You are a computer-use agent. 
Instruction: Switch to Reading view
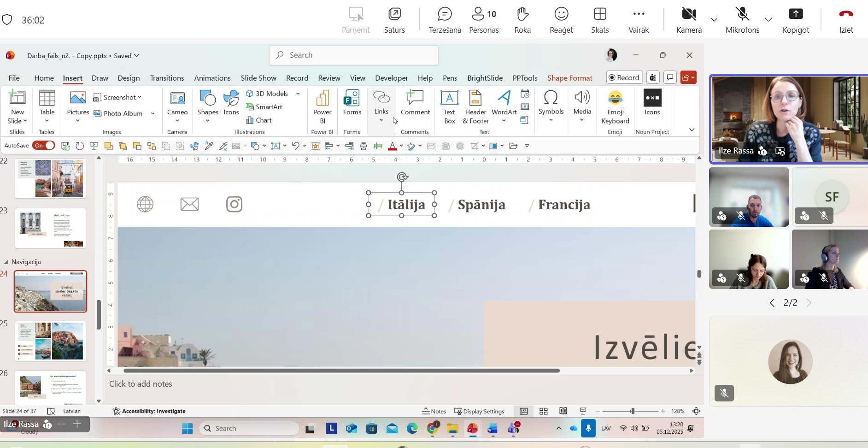click(563, 411)
